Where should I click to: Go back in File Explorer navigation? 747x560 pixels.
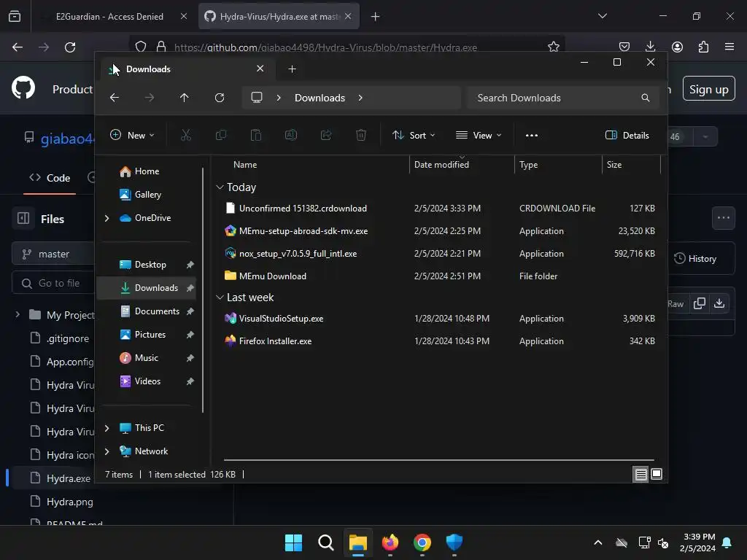tap(115, 98)
